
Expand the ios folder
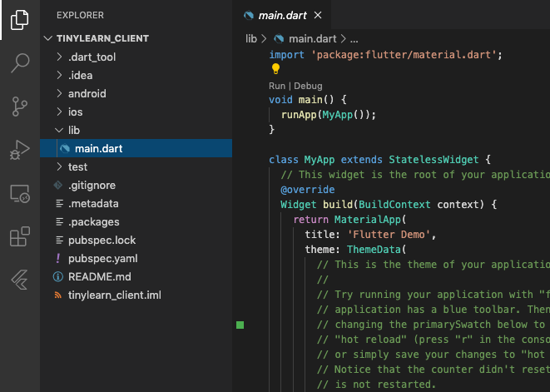pyautogui.click(x=59, y=112)
